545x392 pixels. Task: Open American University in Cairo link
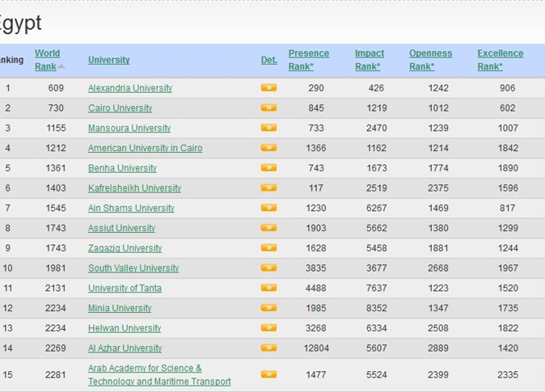[x=145, y=148]
